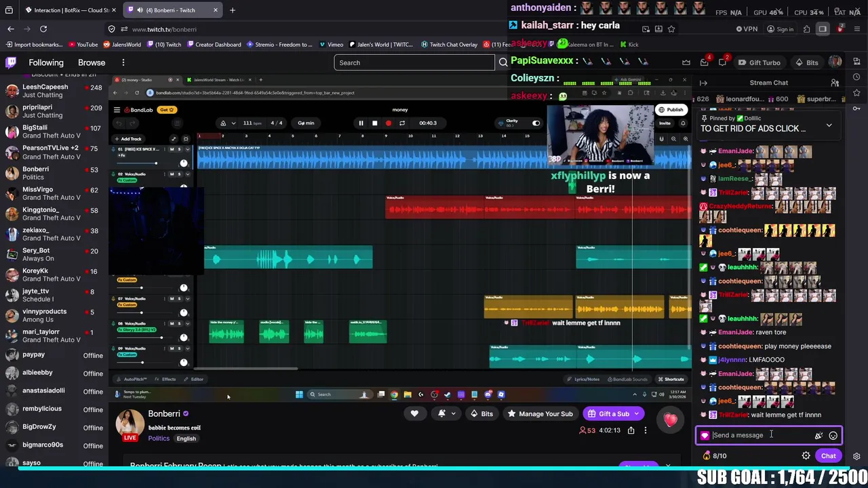Start recording with the red record button
Viewport: 868px width, 488px height.
coord(388,123)
